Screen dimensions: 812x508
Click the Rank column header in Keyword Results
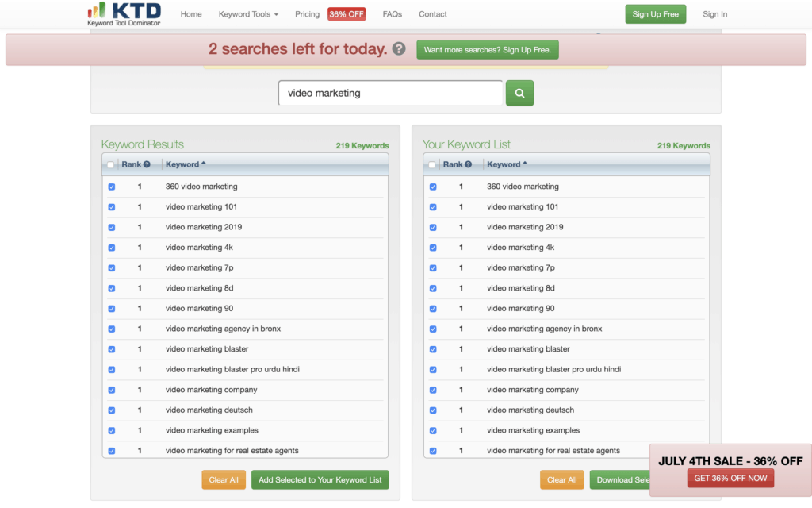click(x=132, y=164)
